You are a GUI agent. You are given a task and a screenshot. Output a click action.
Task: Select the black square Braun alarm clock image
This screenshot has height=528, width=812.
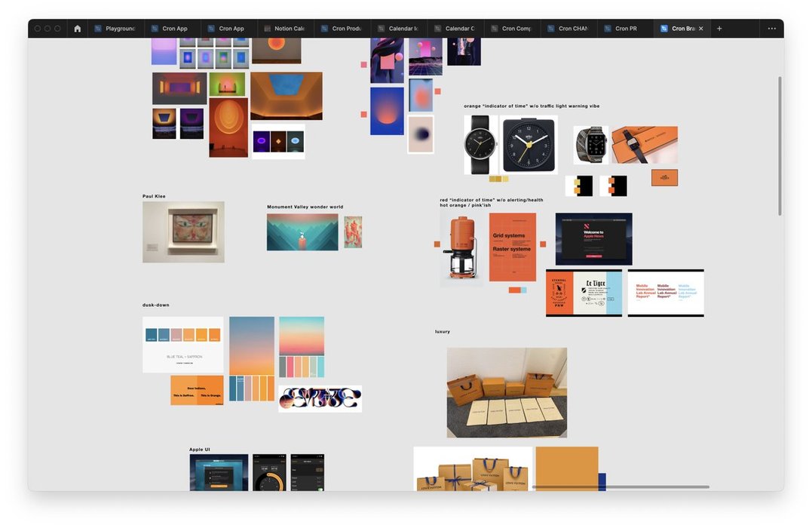(x=529, y=145)
